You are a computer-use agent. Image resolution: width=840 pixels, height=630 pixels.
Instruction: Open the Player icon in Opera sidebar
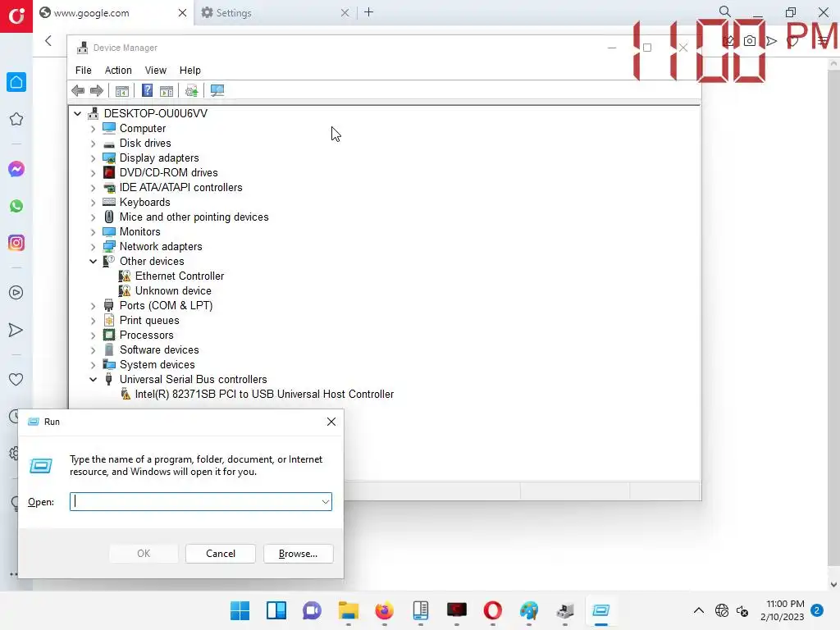tap(16, 293)
